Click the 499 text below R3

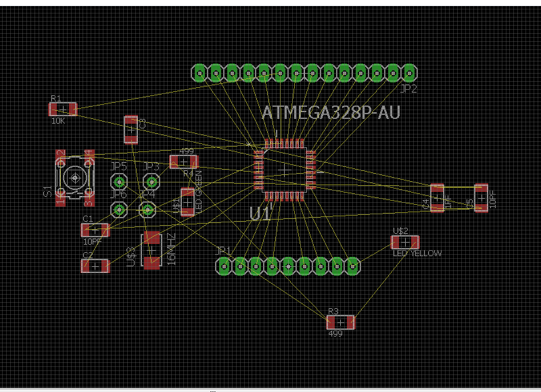click(335, 334)
